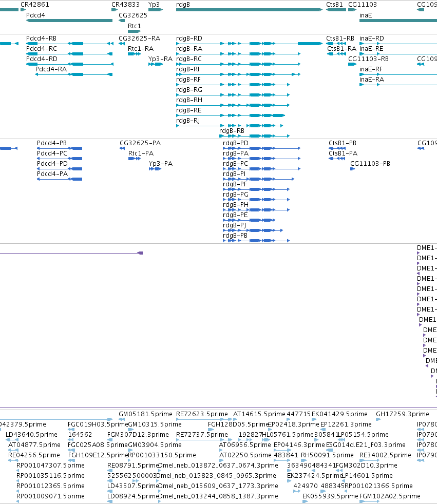This screenshot has width=437, height=504.
Task: Select the CtsB1 gene label
Action: [334, 5]
